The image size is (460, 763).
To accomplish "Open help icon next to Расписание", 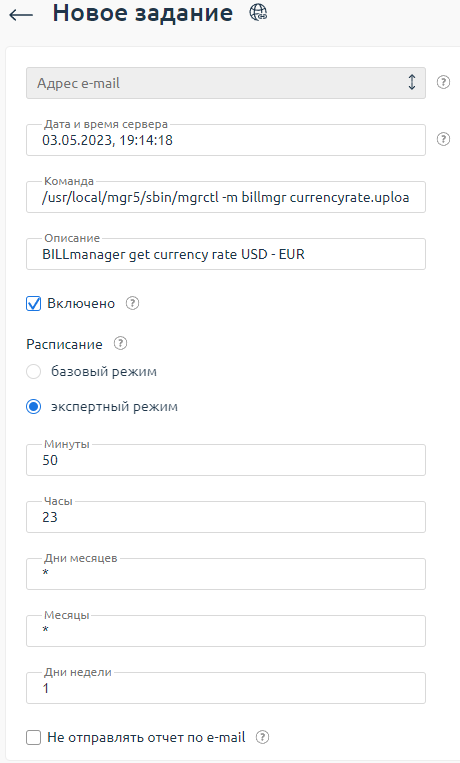I will click(120, 344).
